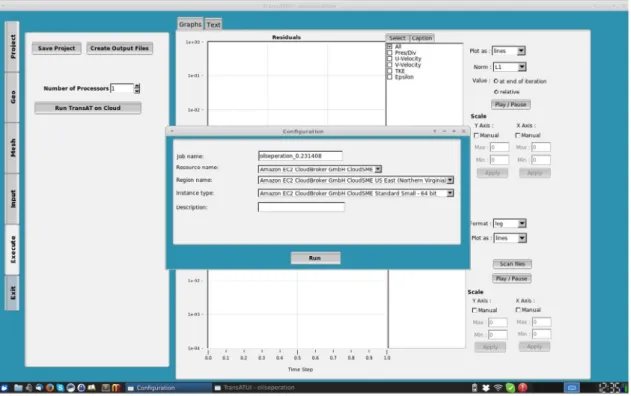631x396 pixels.
Task: Click Run in Configuration dialog
Action: [316, 258]
